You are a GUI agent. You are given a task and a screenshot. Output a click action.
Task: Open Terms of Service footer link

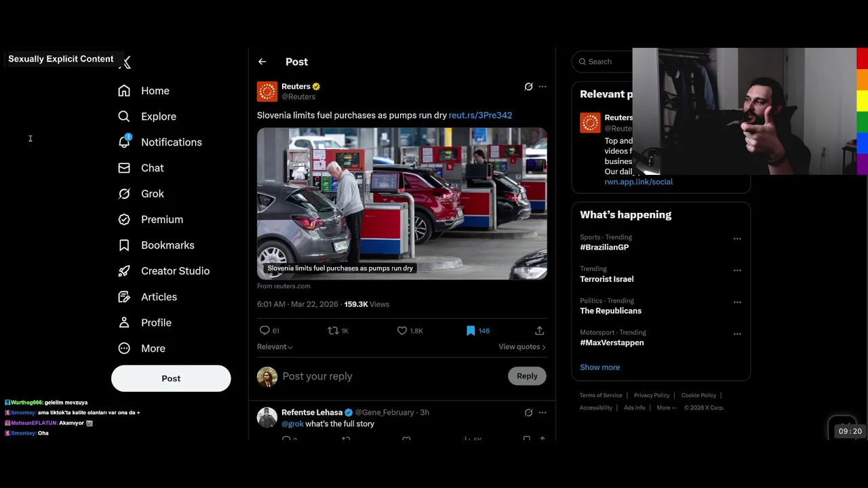pyautogui.click(x=601, y=395)
